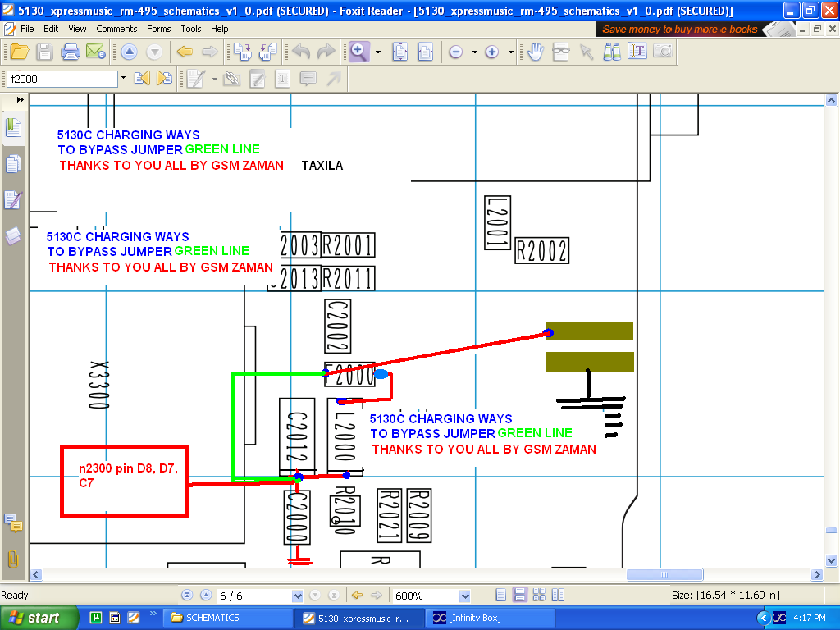
Task: Click the Find Previous icon
Action: [142, 79]
